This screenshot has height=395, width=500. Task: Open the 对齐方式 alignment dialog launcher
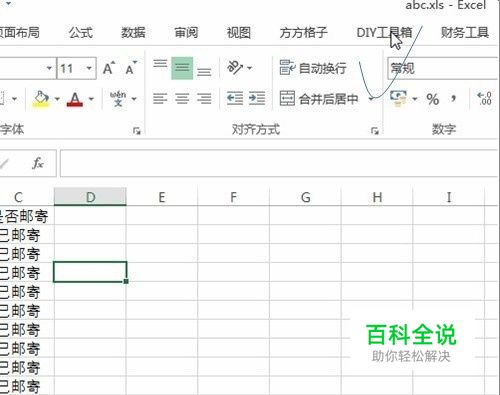(375, 131)
